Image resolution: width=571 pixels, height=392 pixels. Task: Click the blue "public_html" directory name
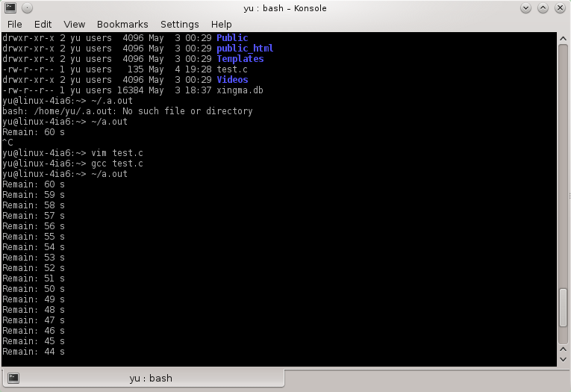[x=245, y=49]
